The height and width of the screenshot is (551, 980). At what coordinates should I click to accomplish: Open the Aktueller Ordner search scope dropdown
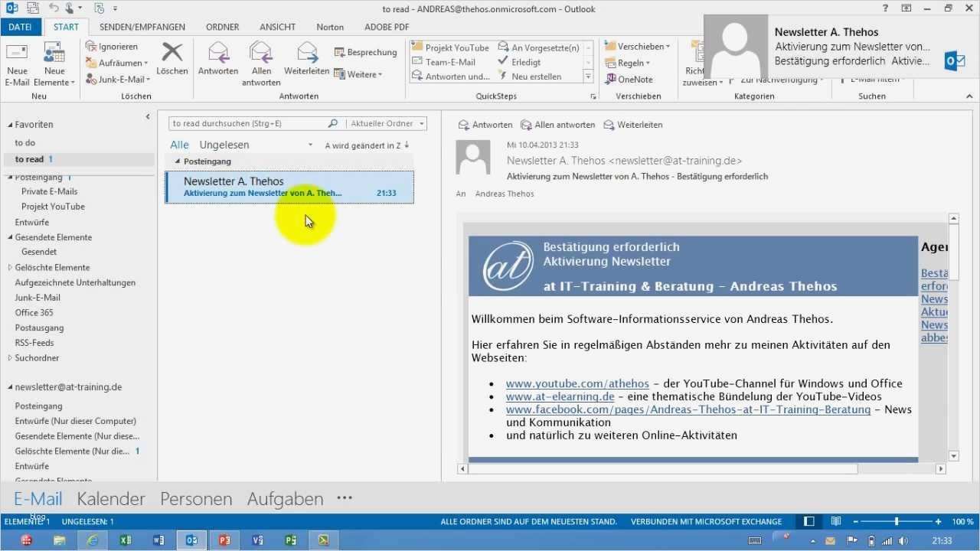384,123
